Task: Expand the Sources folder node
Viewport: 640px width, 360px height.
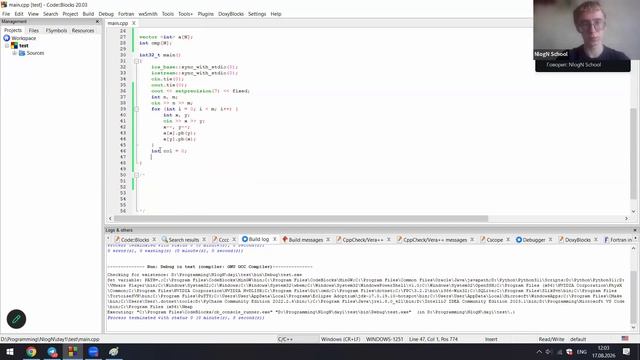Action: pos(14,53)
